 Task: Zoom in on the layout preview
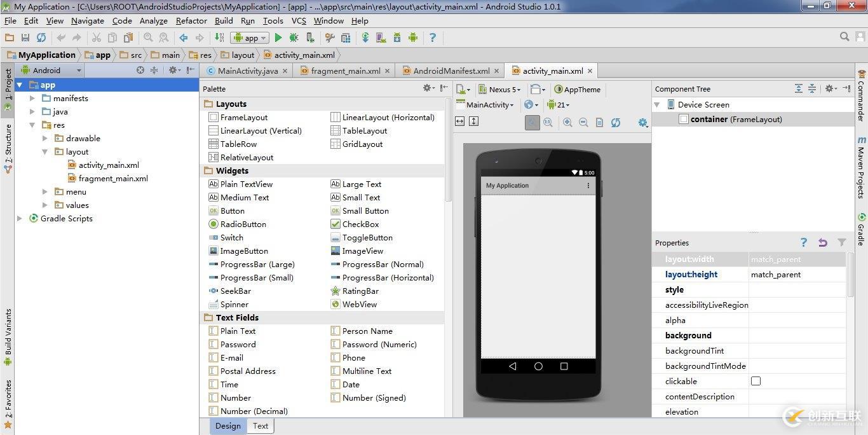(x=568, y=121)
